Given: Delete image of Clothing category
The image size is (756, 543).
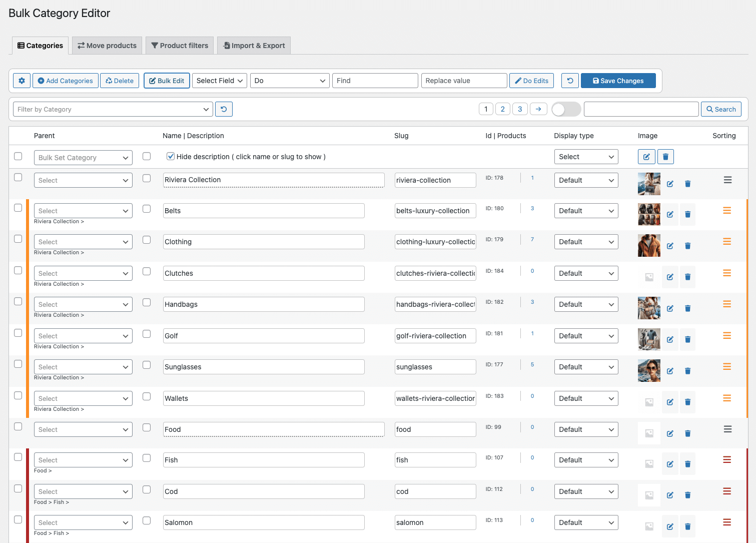Looking at the screenshot, I should [687, 246].
